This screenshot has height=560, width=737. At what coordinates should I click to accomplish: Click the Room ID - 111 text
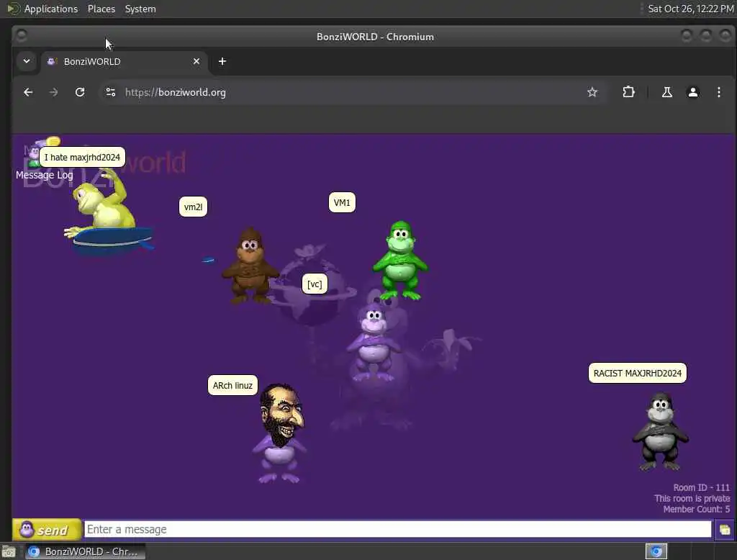coord(701,487)
